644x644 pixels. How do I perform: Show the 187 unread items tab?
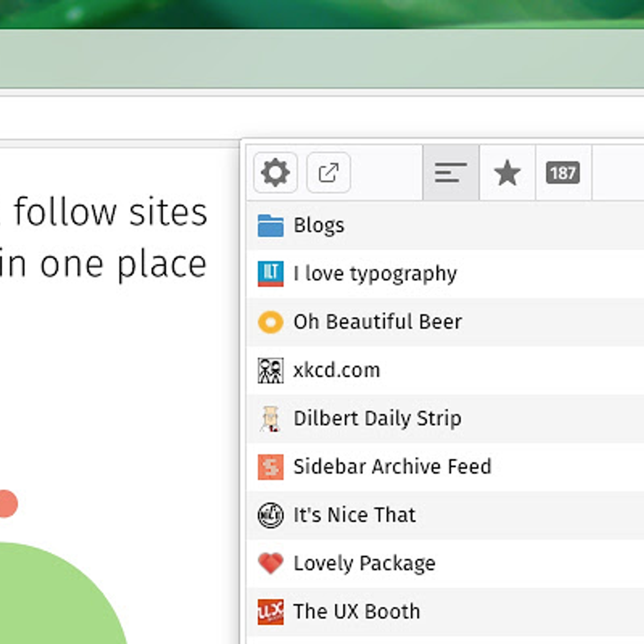(x=563, y=173)
